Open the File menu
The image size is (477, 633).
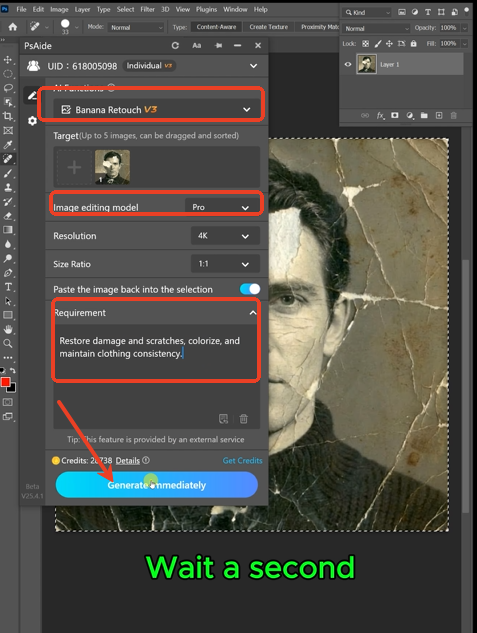coord(21,9)
